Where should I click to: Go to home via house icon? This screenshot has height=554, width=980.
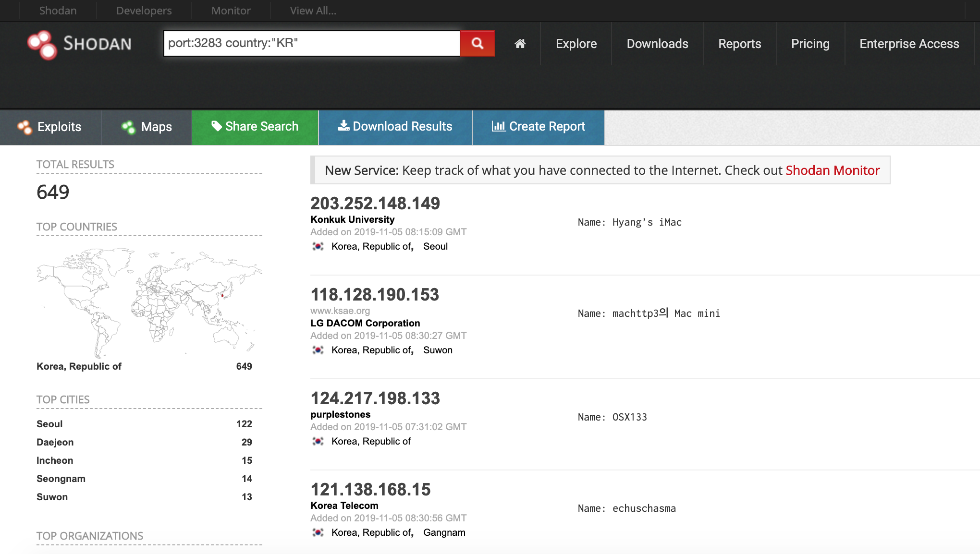(x=520, y=44)
